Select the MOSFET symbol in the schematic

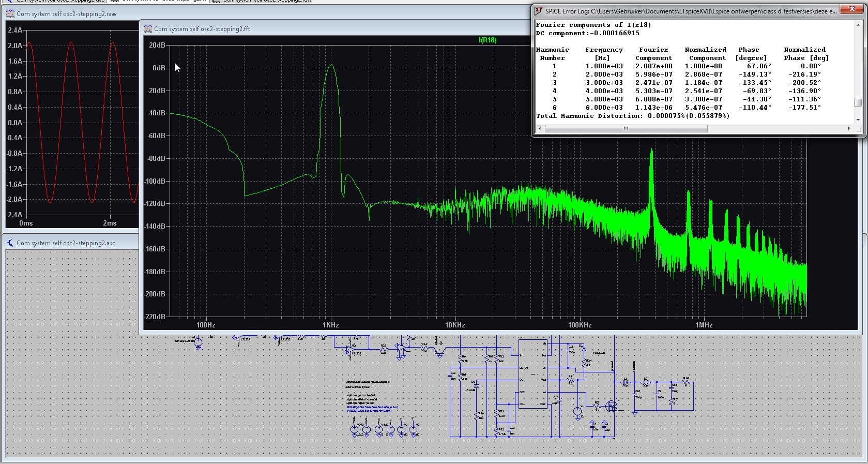pos(612,406)
